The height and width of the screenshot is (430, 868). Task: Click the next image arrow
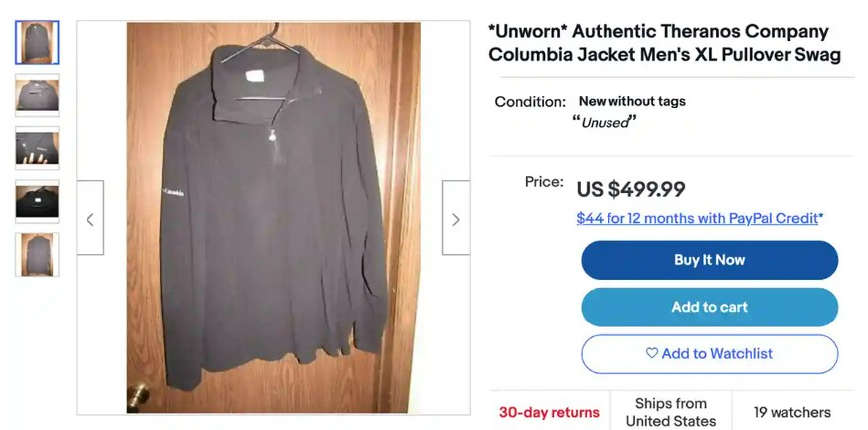(x=456, y=218)
